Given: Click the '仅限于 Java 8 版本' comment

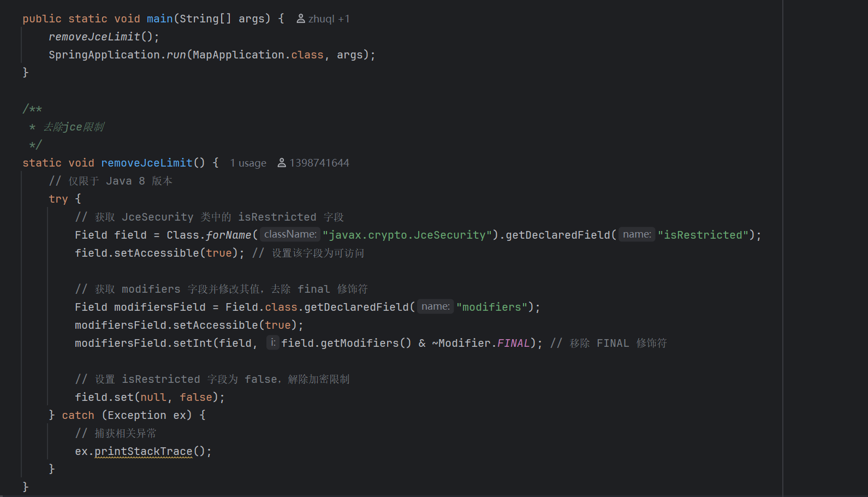Looking at the screenshot, I should (111, 181).
